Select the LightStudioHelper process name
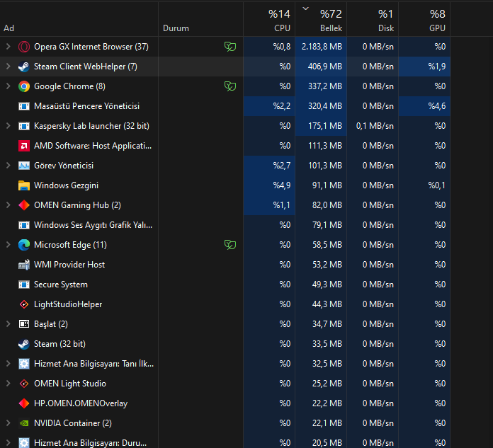493x448 pixels. [68, 304]
